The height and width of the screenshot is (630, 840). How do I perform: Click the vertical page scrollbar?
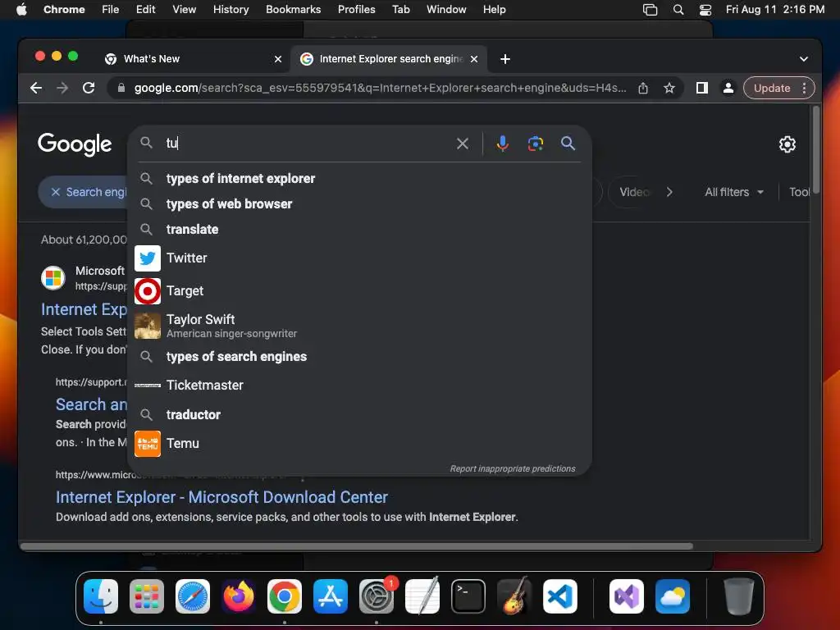click(815, 150)
